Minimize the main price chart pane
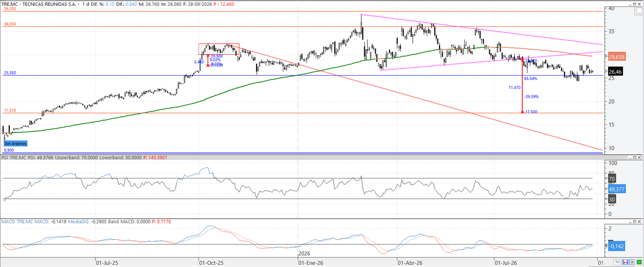644x267 pixels. (630, 4)
